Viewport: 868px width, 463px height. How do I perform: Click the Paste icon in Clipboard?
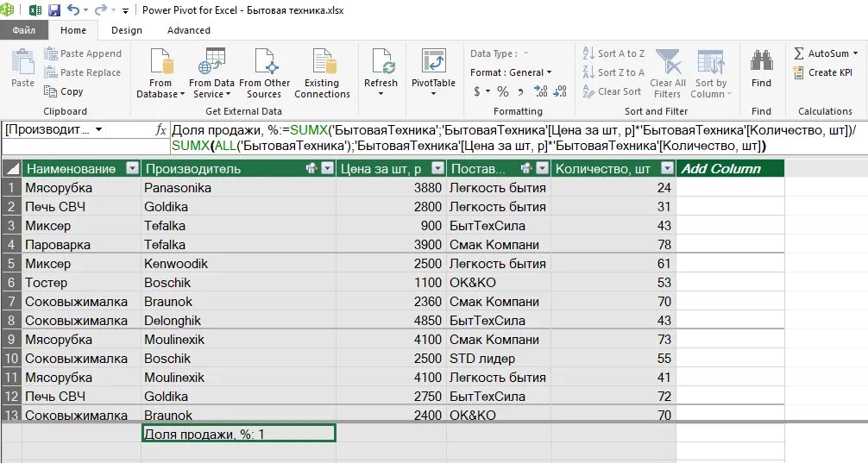click(22, 61)
